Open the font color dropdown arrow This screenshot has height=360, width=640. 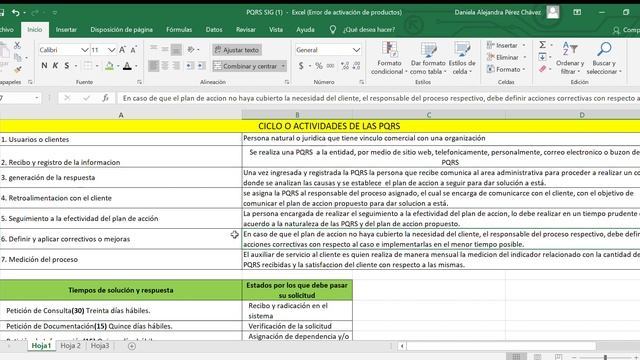(136, 66)
